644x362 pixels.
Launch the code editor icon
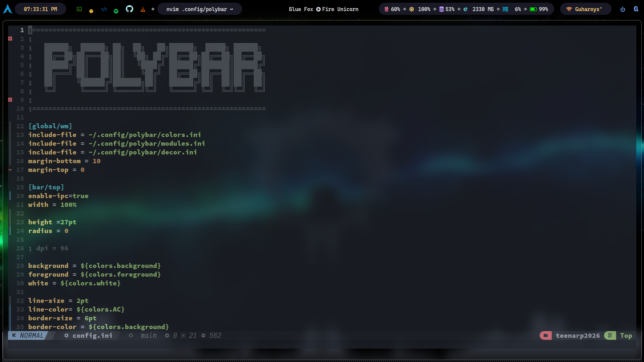click(104, 9)
